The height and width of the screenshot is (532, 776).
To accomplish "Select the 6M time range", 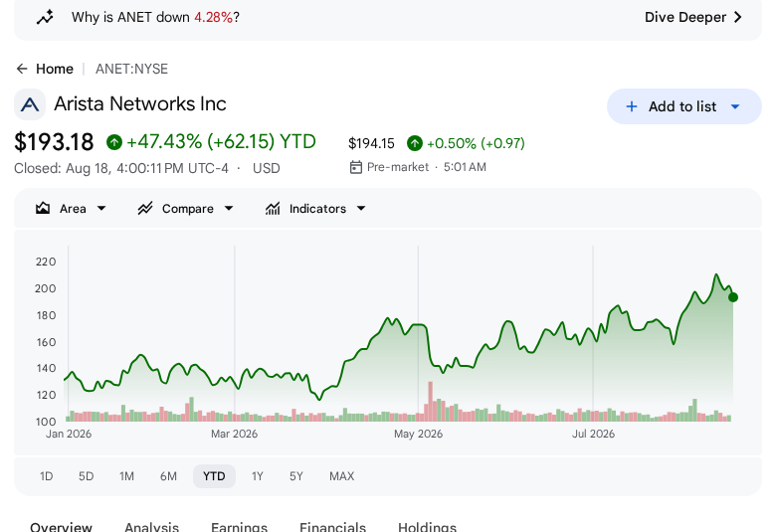I will point(168,476).
